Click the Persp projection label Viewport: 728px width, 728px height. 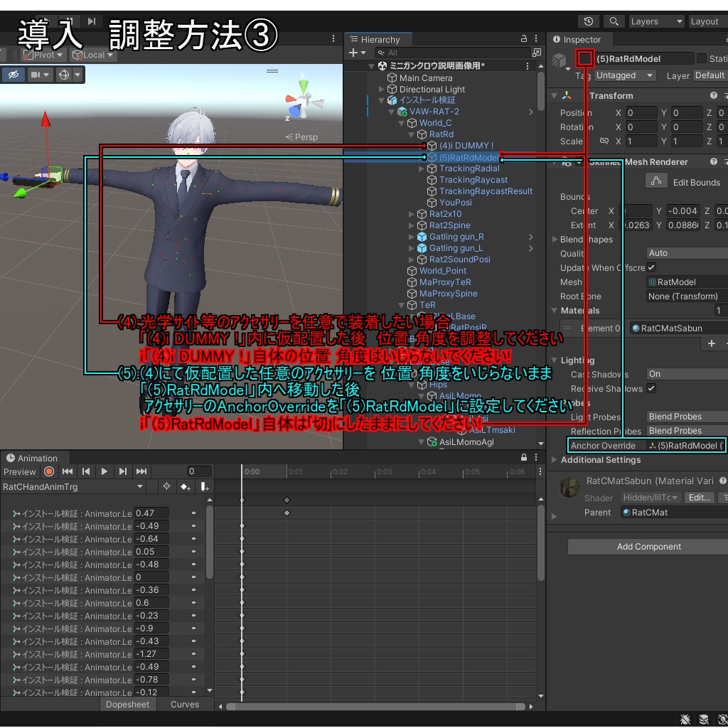click(301, 137)
